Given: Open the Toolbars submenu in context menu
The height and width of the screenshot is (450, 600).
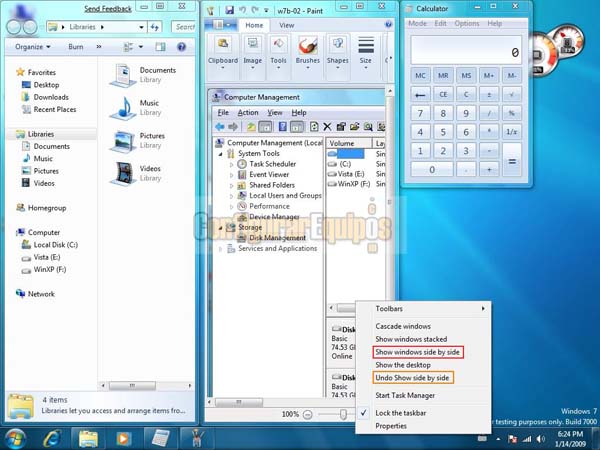Looking at the screenshot, I should (x=423, y=308).
